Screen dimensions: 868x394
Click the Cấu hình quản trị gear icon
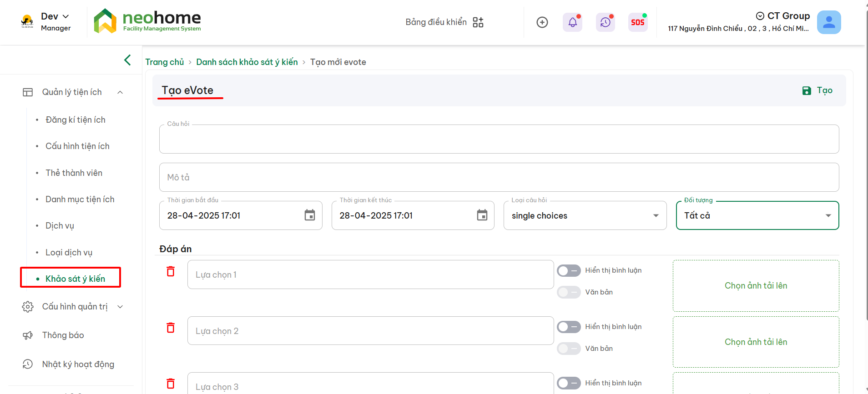tap(28, 307)
